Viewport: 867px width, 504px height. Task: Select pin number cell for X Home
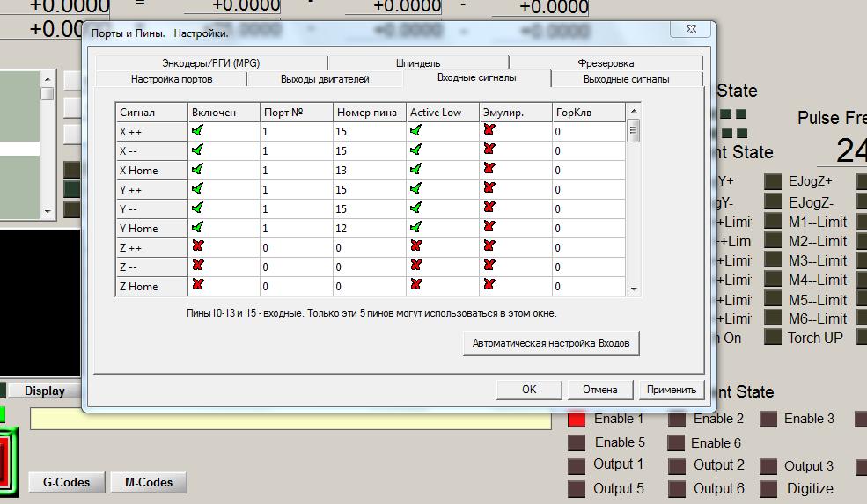pyautogui.click(x=369, y=170)
